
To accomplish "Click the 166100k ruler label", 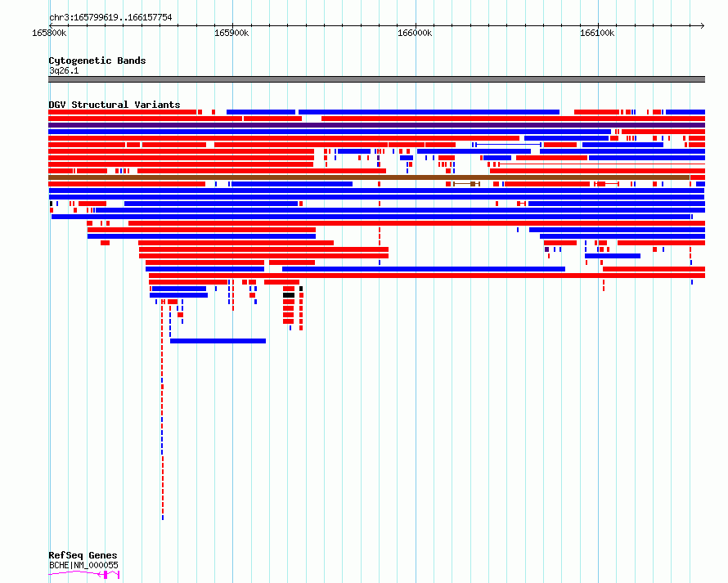I will 597,33.
